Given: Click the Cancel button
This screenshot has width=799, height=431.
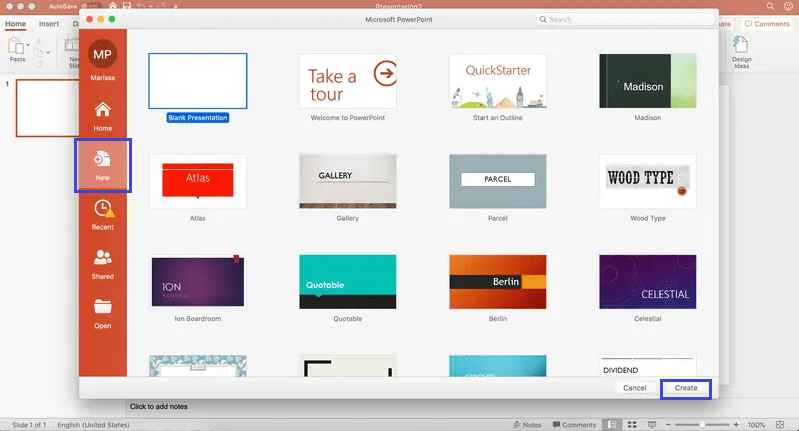Looking at the screenshot, I should click(634, 388).
